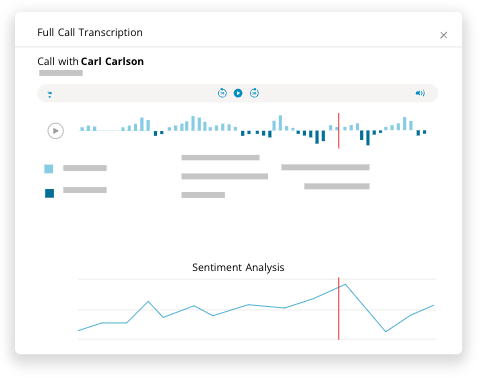Click the Carl Carlson contact name

(112, 61)
